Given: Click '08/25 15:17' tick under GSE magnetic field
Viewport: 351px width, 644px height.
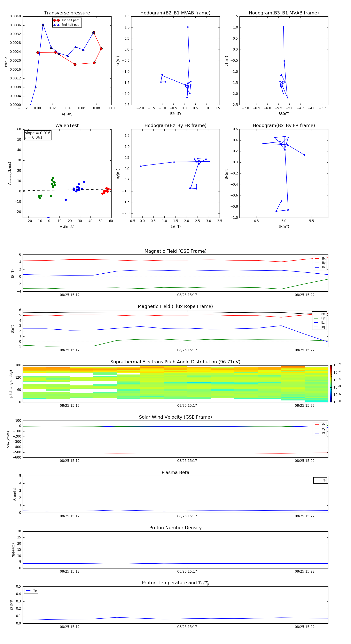Looking at the screenshot, I should click(x=187, y=295).
